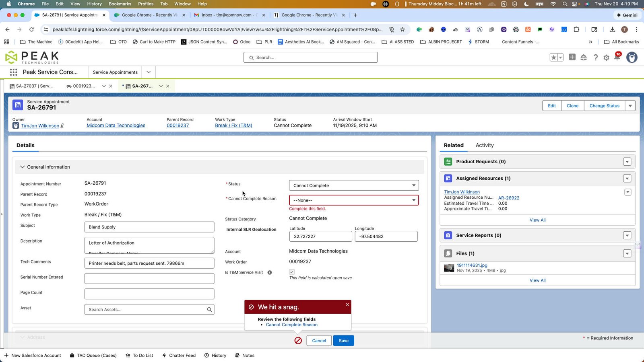Viewport: 644px width, 362px height.
Task: Click the Asset field search magnifier
Action: click(209, 309)
